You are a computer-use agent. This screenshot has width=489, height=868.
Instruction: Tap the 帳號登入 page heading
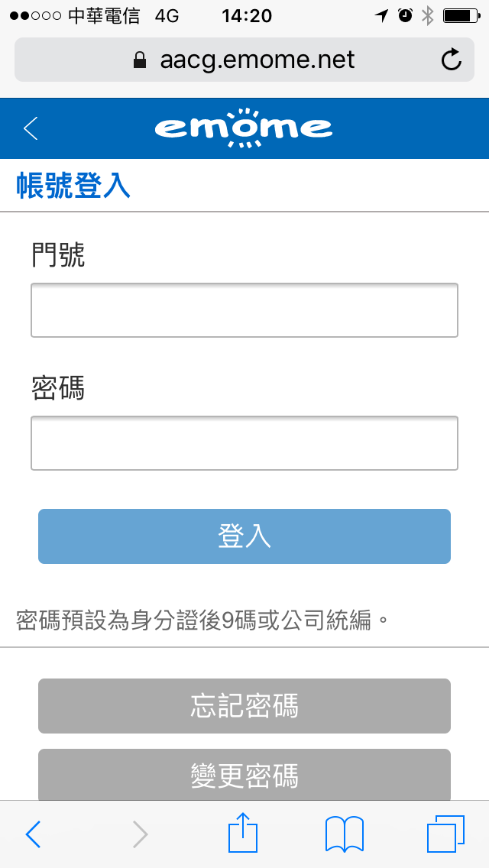73,186
